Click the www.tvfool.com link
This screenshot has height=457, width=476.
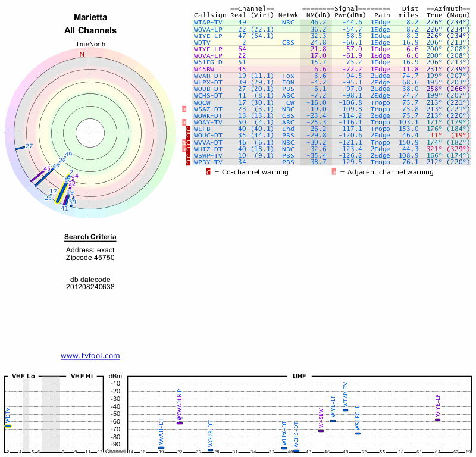pyautogui.click(x=90, y=356)
